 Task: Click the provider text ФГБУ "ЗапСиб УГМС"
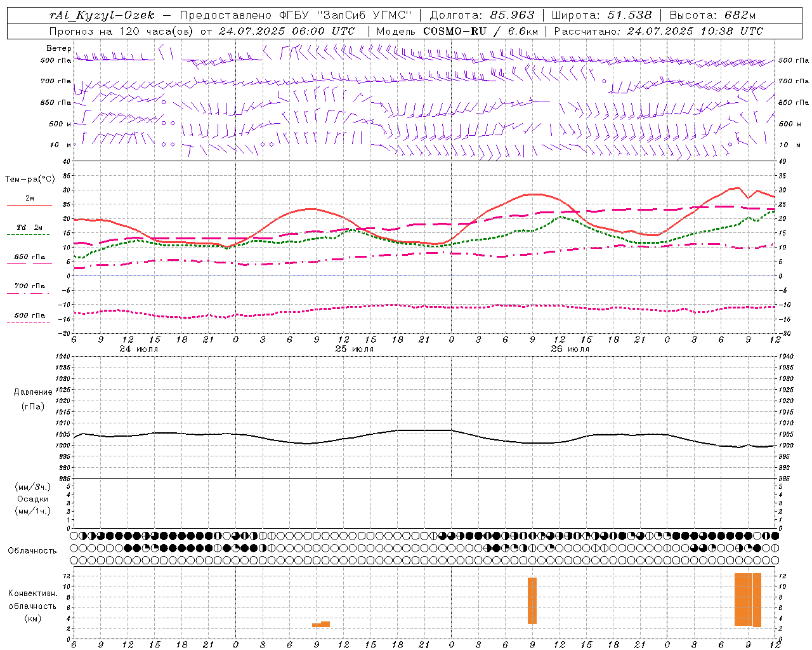347,15
